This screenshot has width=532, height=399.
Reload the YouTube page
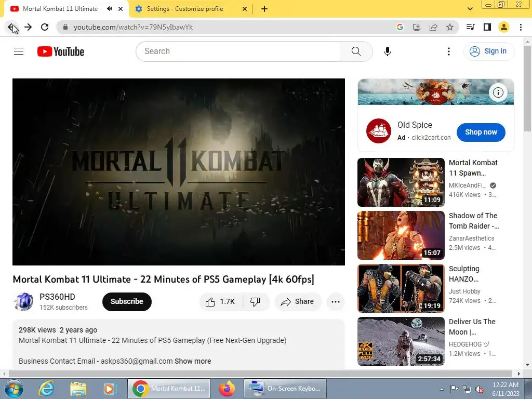[45, 27]
